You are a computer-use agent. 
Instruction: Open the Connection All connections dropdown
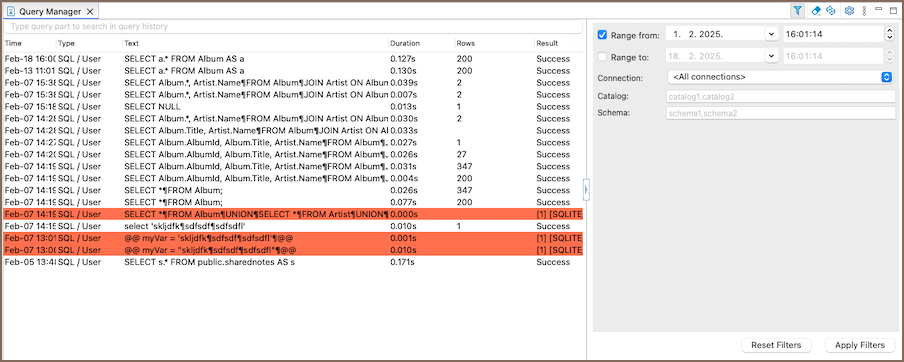[780, 77]
